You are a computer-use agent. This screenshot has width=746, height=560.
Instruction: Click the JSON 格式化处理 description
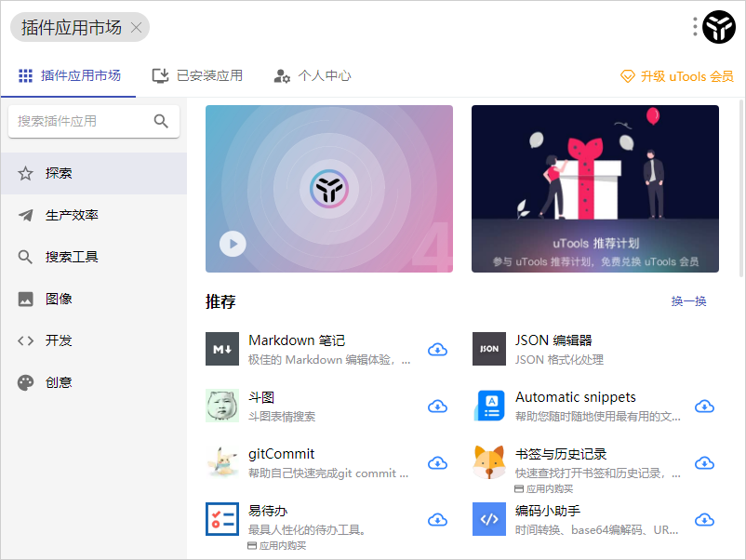click(x=559, y=360)
